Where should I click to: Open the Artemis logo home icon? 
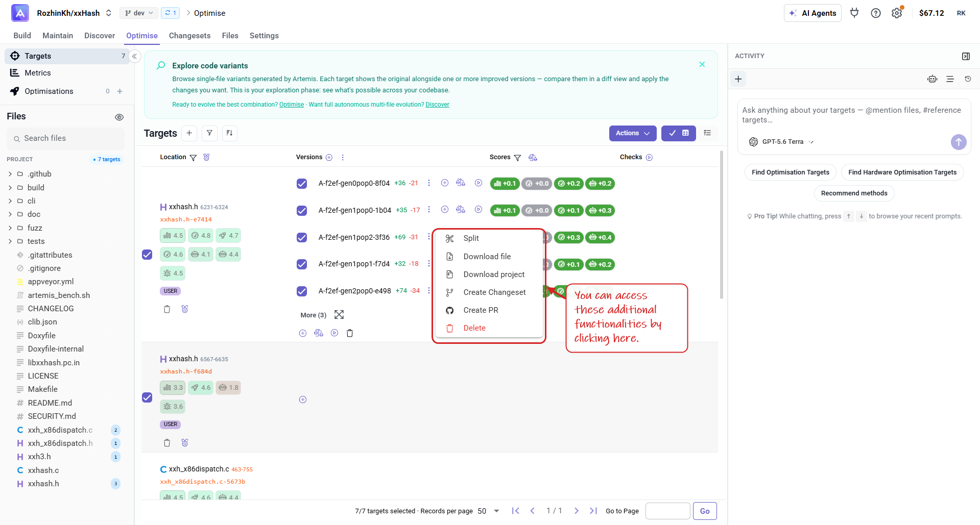coord(20,13)
